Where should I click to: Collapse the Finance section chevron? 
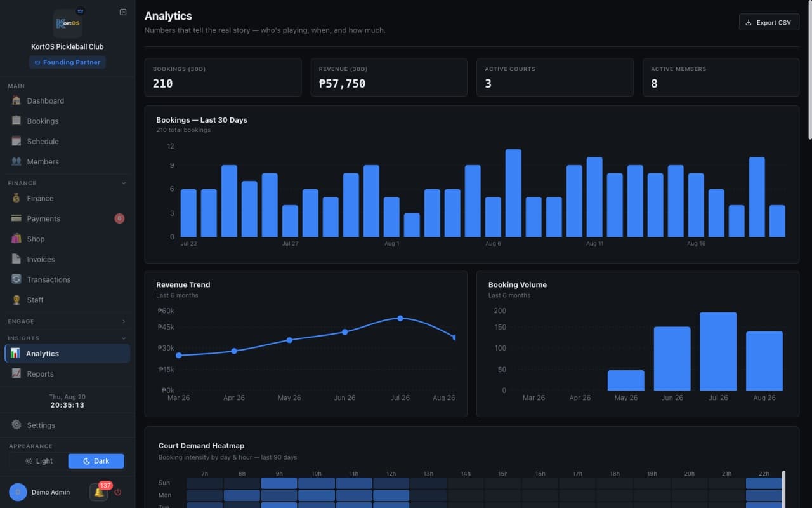124,183
